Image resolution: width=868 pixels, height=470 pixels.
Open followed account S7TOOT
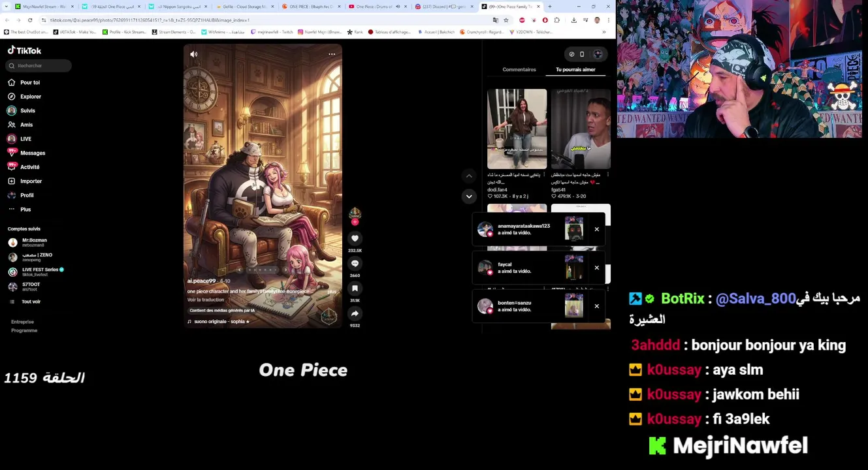pyautogui.click(x=24, y=286)
